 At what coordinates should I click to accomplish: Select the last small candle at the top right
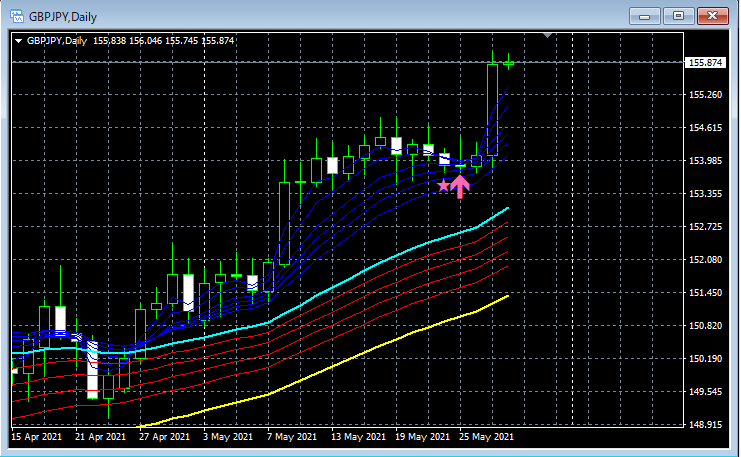point(508,63)
